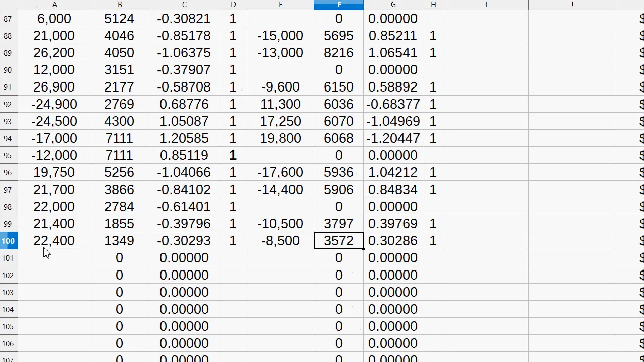The image size is (644, 362).
Task: Select column E header
Action: coord(280,5)
